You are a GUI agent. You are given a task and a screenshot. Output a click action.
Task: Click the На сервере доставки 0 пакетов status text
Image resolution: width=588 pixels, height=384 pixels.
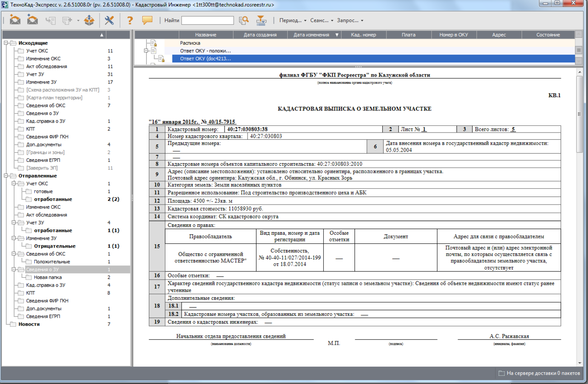tap(543, 373)
